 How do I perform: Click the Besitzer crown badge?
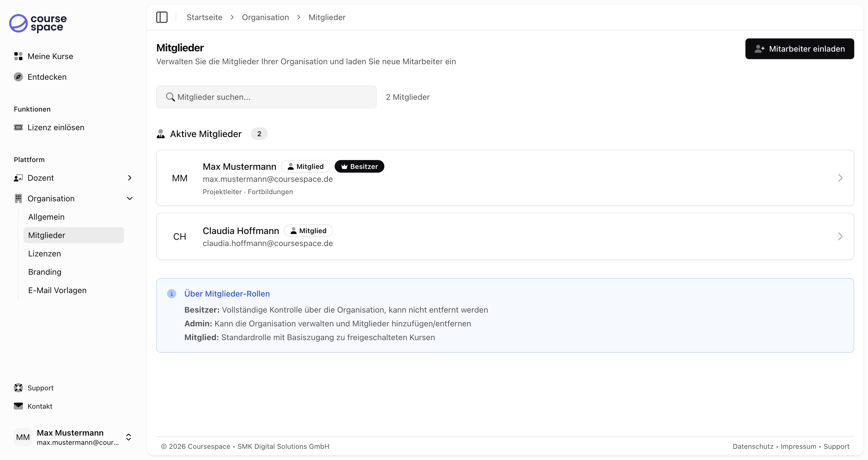click(x=359, y=166)
